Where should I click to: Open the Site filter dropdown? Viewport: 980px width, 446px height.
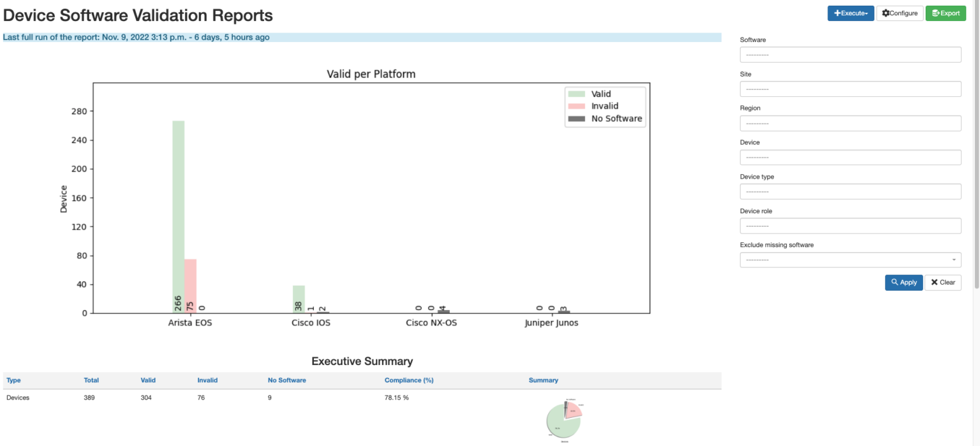point(850,89)
